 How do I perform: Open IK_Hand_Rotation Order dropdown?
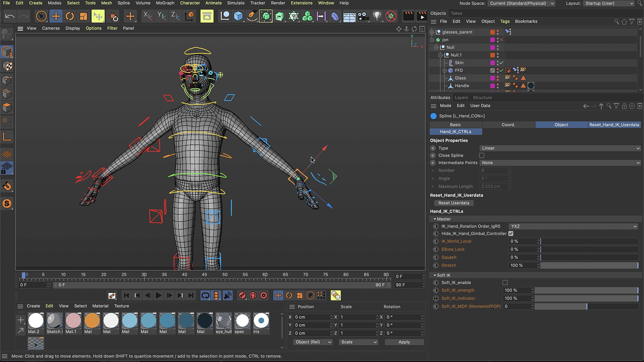pyautogui.click(x=573, y=226)
